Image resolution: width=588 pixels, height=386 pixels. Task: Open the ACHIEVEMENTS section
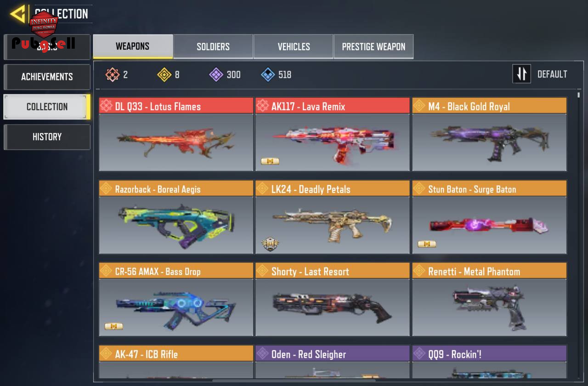click(47, 77)
